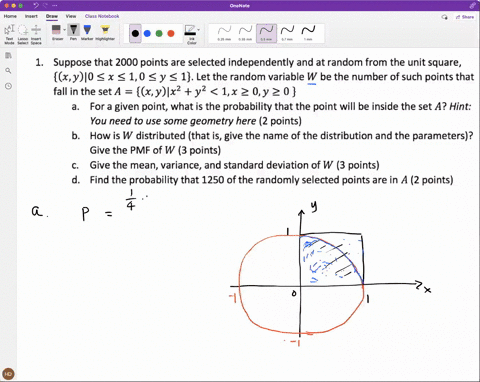Open the Ink Color picker
480x382 pixels.
(x=191, y=34)
